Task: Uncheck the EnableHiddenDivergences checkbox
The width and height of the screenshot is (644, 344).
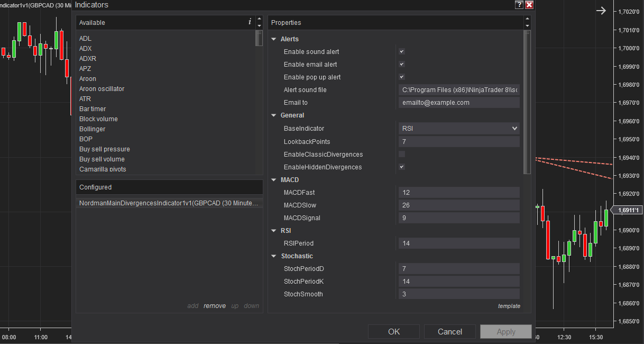Action: [x=402, y=167]
